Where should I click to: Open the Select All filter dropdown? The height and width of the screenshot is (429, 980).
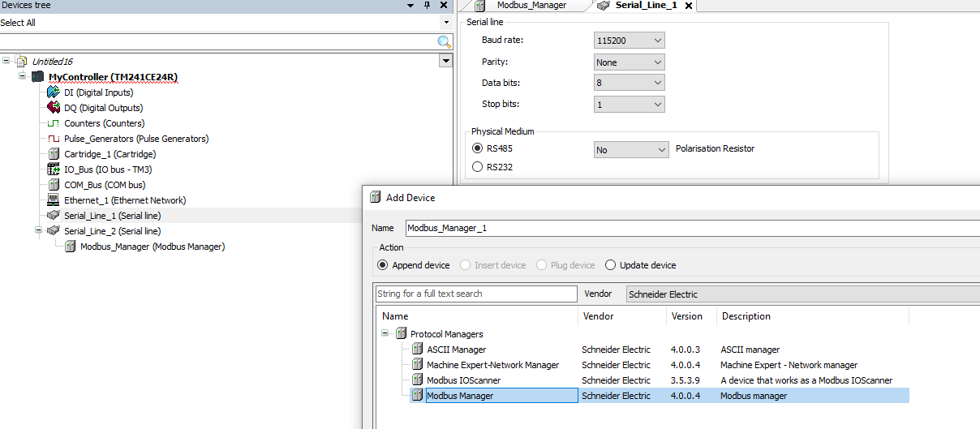(x=446, y=23)
